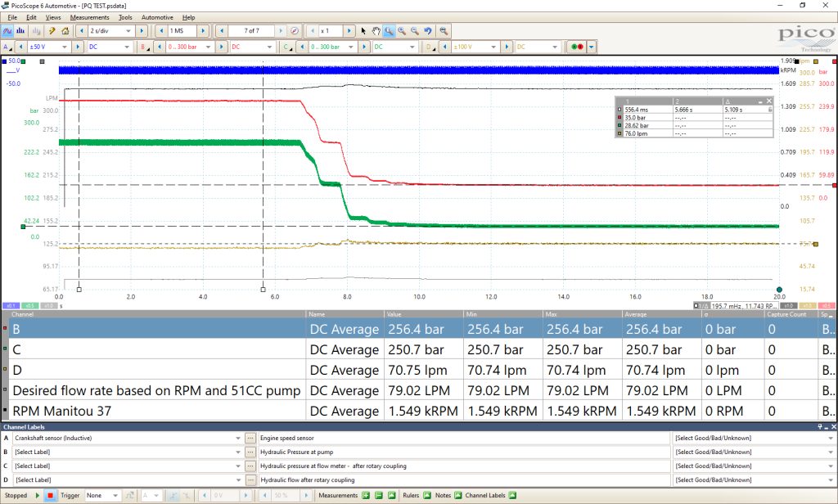Close the Channel Labels panel
Image resolution: width=838 pixels, height=504 pixels.
(x=832, y=427)
